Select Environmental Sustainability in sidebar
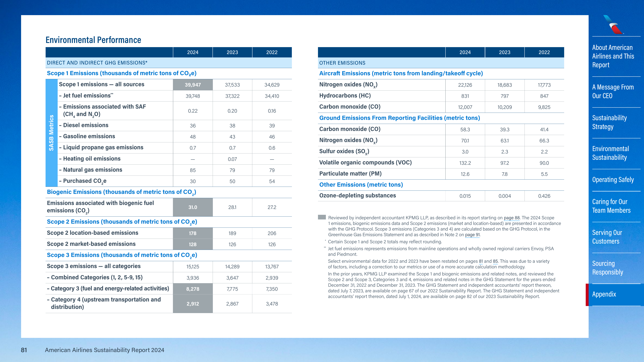 [610, 153]
